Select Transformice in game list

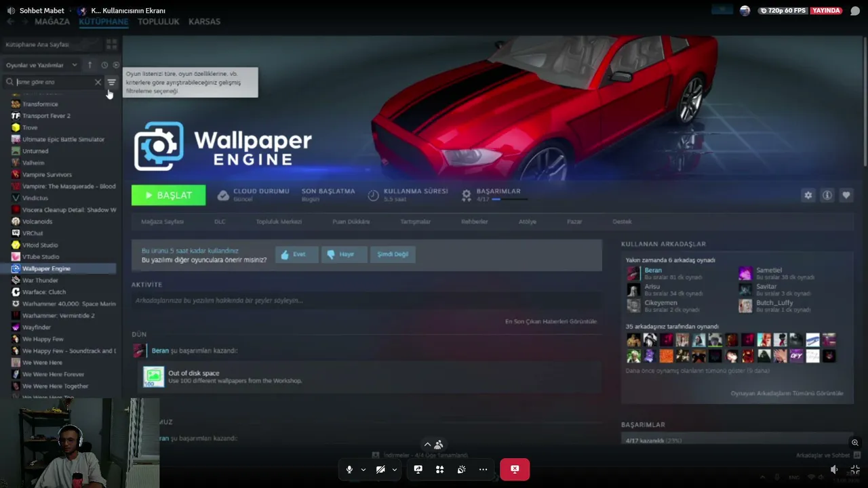40,104
